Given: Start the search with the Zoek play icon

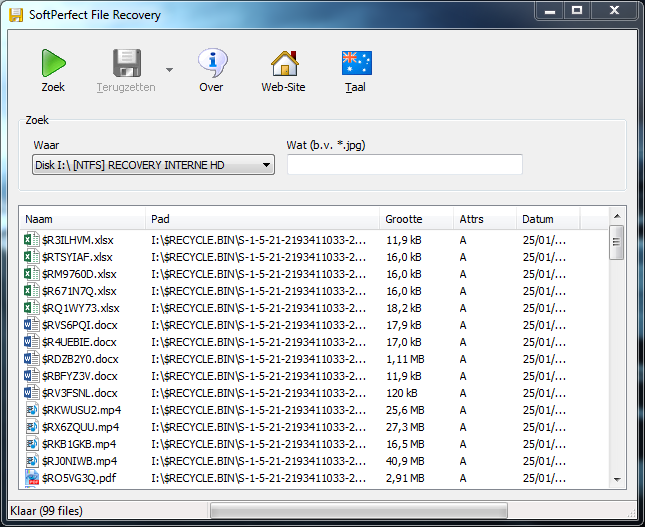Looking at the screenshot, I should [53, 63].
